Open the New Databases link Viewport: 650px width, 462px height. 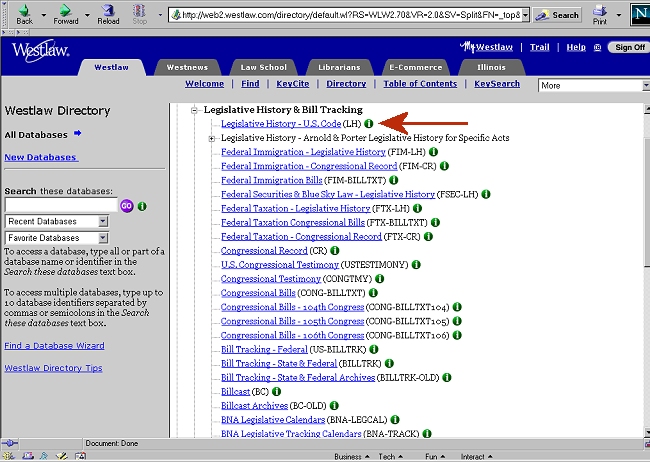pyautogui.click(x=41, y=158)
